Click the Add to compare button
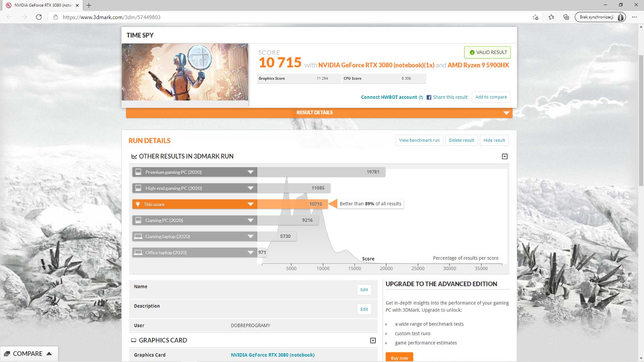644x362 pixels. point(491,97)
